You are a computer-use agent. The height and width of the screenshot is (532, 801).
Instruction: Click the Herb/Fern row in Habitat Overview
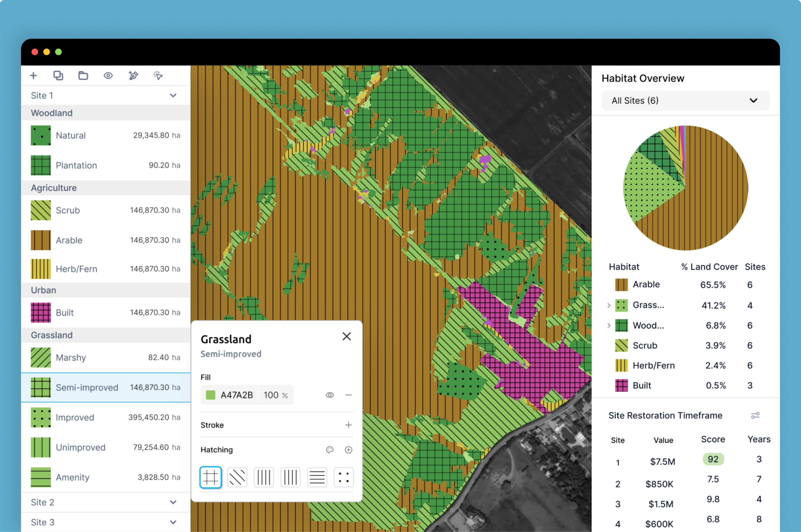tap(685, 365)
